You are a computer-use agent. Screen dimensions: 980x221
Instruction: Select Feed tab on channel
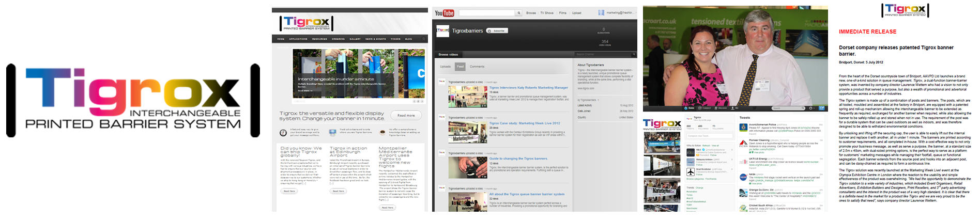(460, 66)
